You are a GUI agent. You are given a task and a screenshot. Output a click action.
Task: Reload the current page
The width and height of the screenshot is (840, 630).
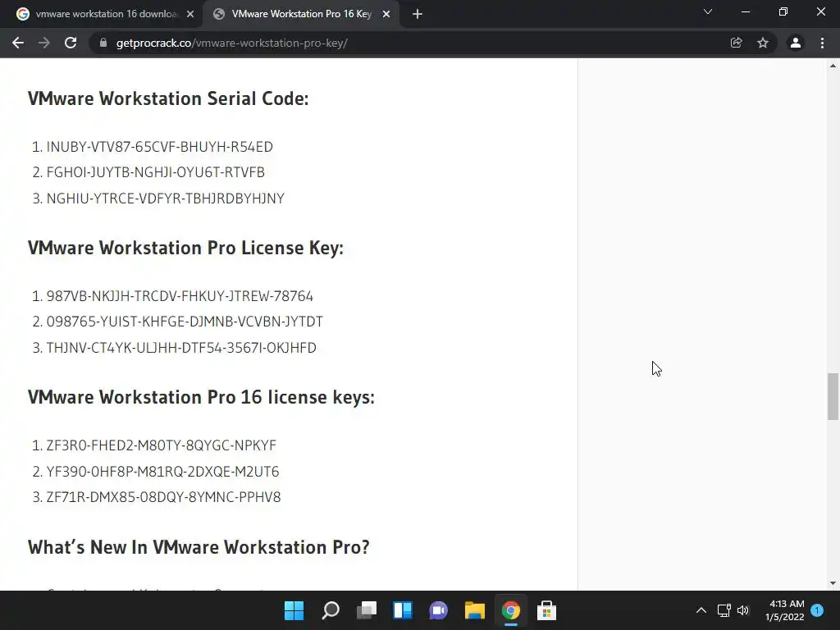(71, 43)
